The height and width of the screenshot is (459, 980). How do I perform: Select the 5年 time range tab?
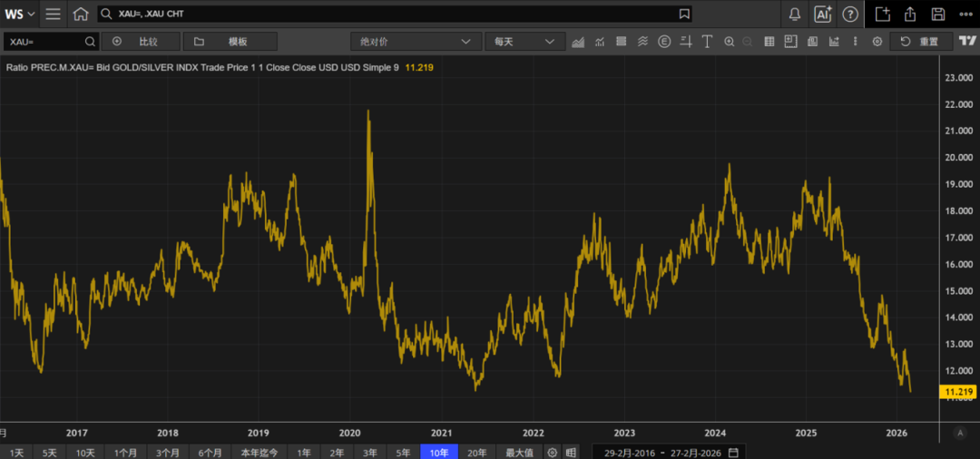click(403, 452)
